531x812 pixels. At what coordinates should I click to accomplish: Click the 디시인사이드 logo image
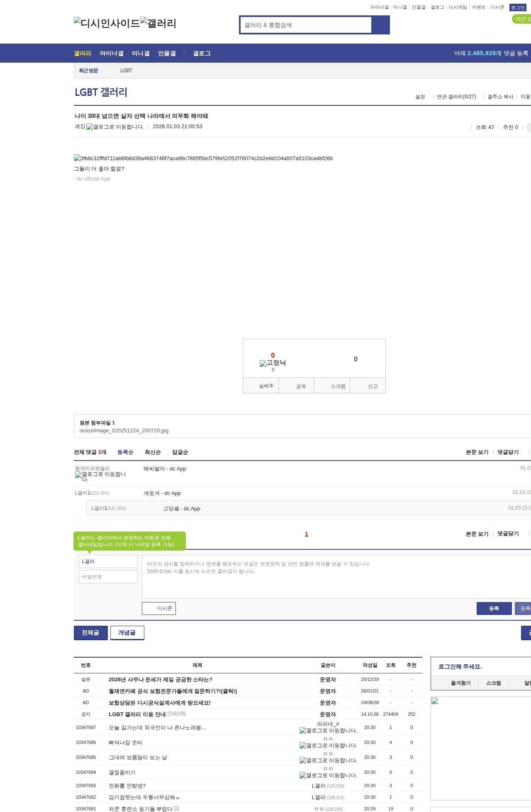(x=107, y=23)
